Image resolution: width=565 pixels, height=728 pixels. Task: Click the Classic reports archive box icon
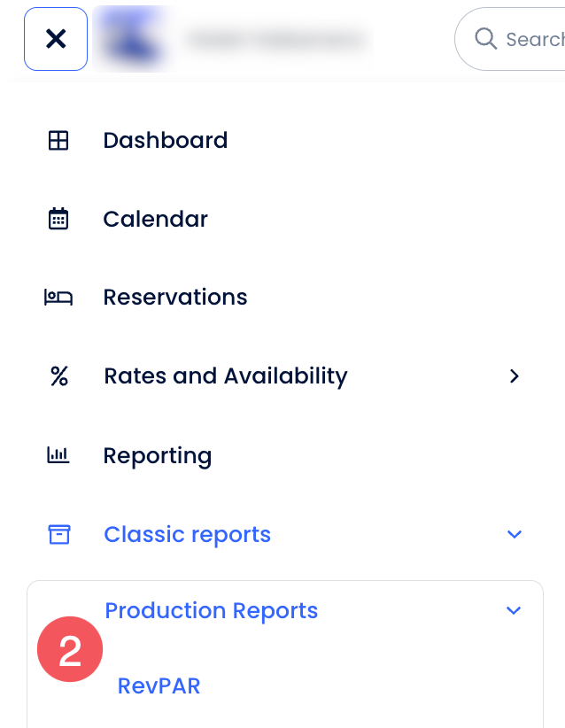click(x=59, y=534)
